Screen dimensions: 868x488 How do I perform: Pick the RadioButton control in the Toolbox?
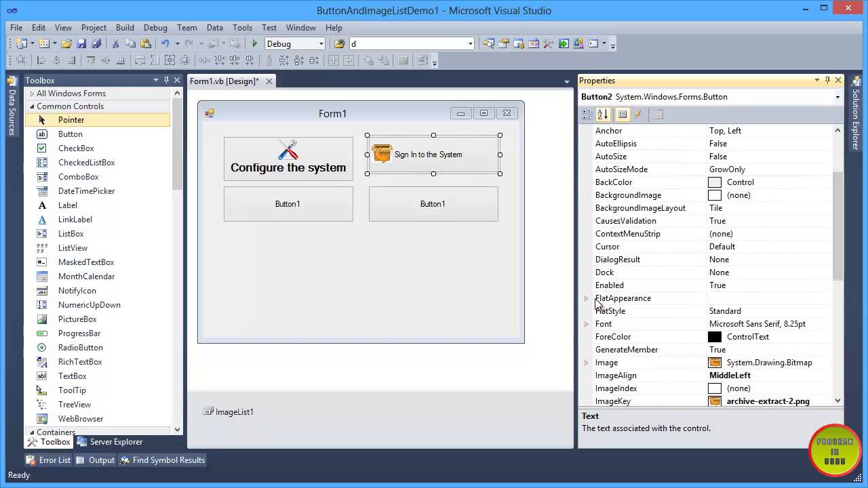pyautogui.click(x=81, y=347)
